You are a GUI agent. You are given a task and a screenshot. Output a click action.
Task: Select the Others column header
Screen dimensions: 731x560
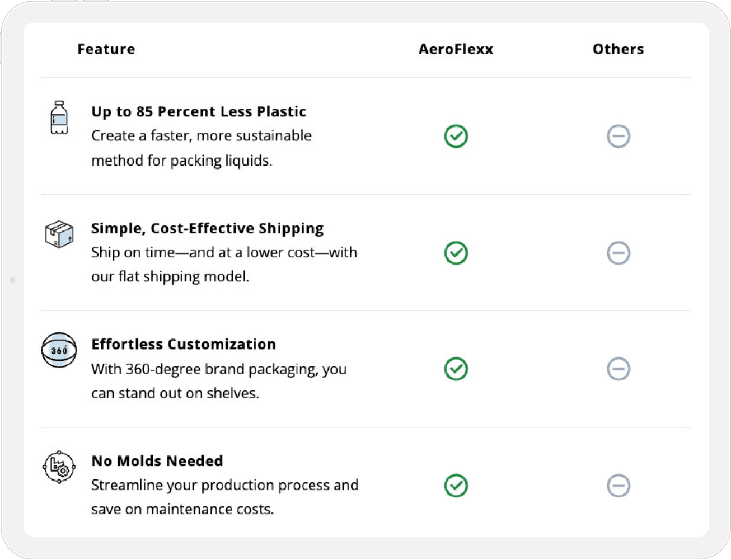618,49
